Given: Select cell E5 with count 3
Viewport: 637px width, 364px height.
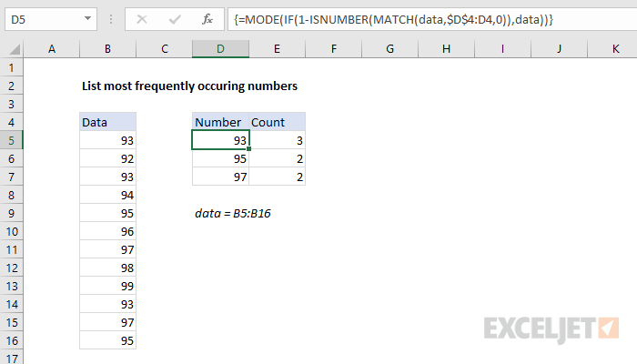Looking at the screenshot, I should pyautogui.click(x=277, y=140).
